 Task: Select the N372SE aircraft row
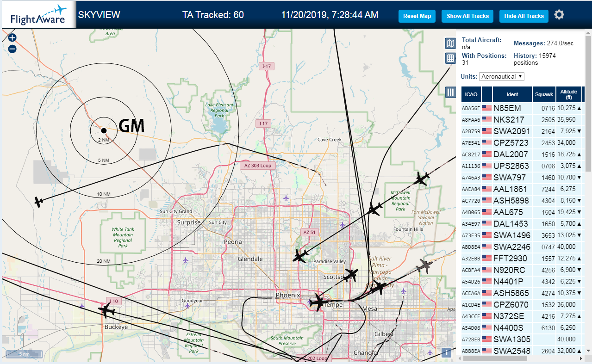pyautogui.click(x=522, y=316)
